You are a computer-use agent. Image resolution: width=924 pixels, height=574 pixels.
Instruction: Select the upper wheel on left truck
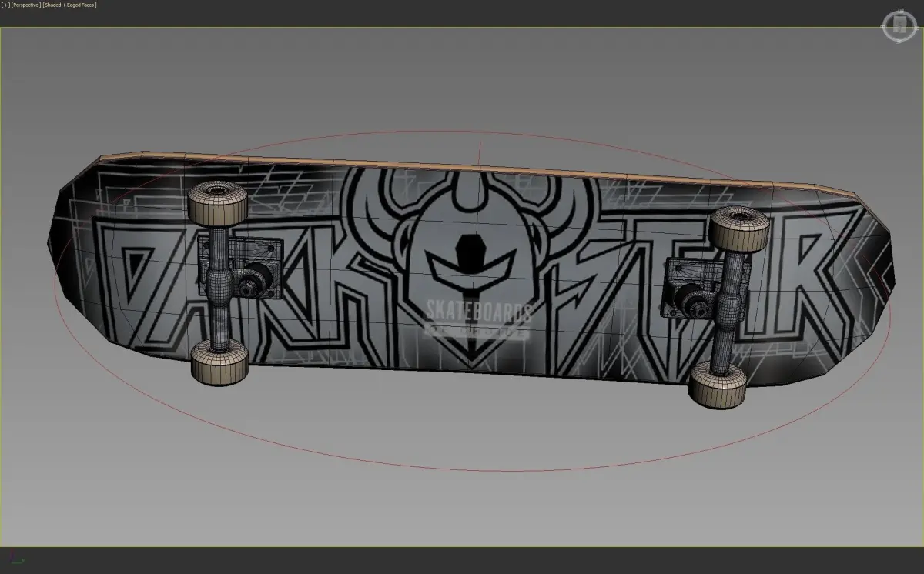pos(218,203)
